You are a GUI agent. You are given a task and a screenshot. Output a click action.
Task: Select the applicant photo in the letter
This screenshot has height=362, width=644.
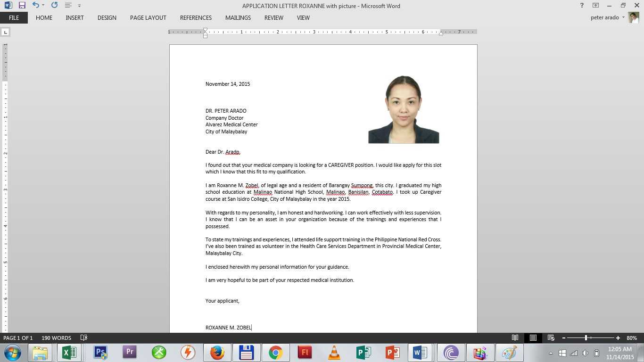click(x=404, y=109)
